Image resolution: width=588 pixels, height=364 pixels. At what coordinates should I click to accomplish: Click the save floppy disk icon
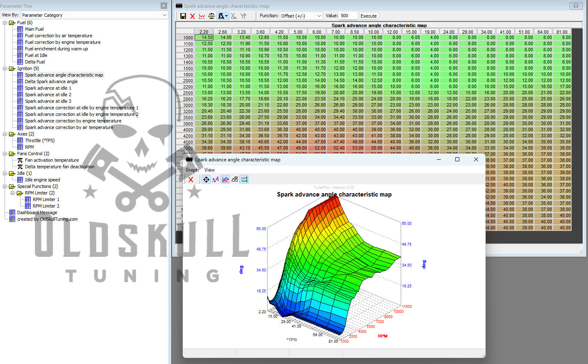pyautogui.click(x=183, y=16)
